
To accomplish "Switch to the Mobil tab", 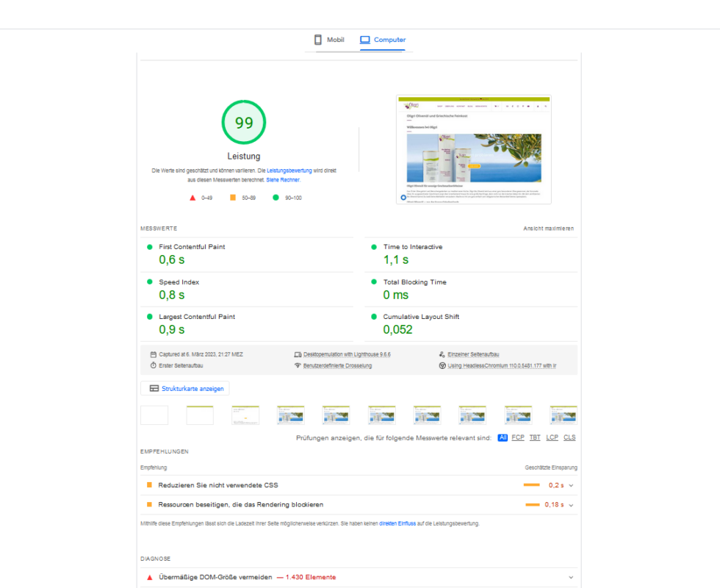I will (x=329, y=40).
